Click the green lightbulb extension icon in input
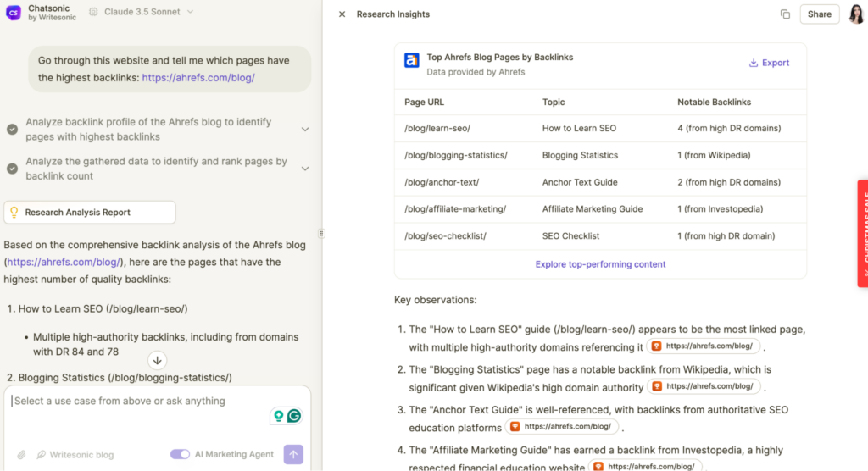The image size is (868, 471). 278,416
